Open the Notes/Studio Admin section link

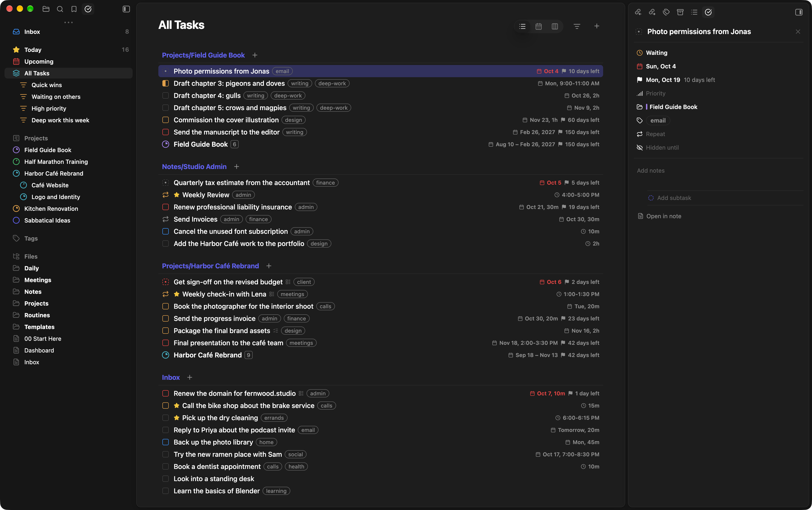pyautogui.click(x=194, y=167)
